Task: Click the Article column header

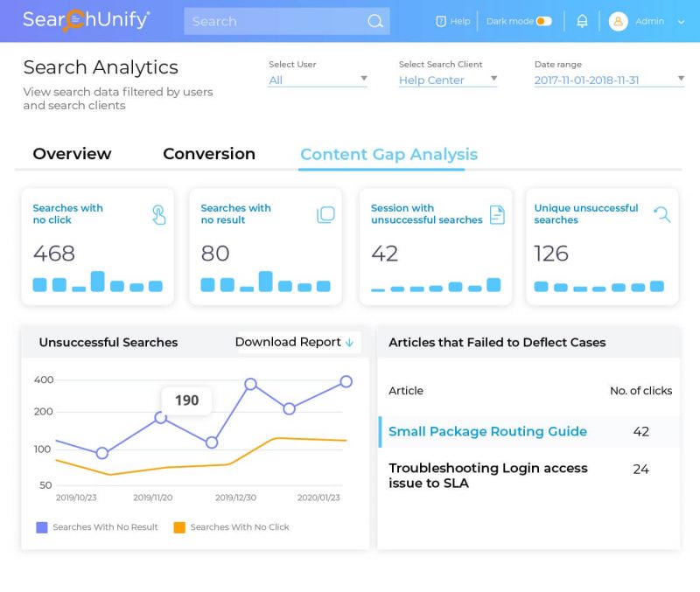Action: 406,390
